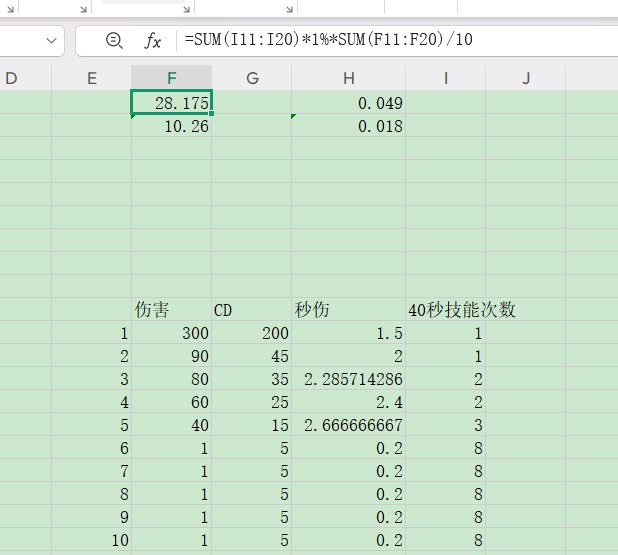This screenshot has width=618, height=555.
Task: Click cell showing 2.285714286
Action: click(x=348, y=379)
